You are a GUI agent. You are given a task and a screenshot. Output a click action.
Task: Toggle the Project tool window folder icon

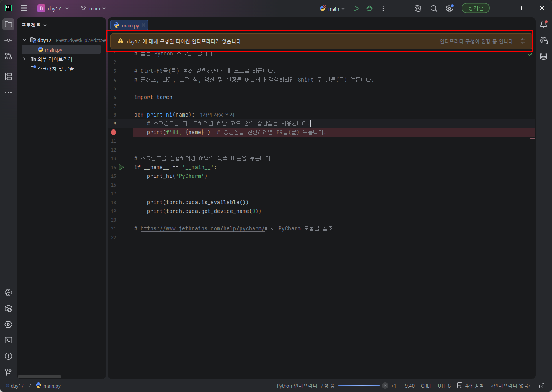point(8,24)
